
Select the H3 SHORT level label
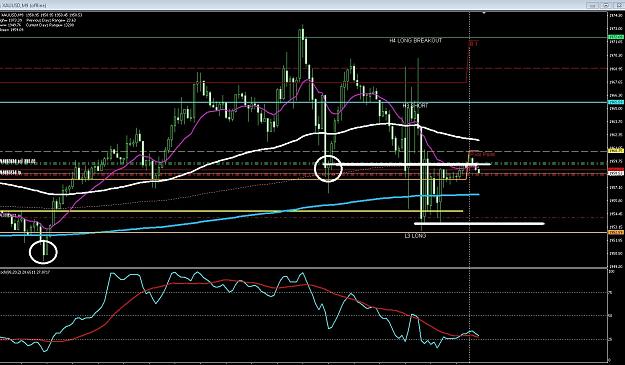(x=415, y=106)
